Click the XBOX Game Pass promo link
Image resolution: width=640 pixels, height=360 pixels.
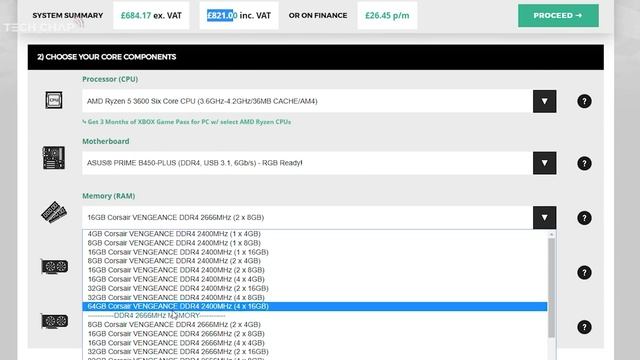(x=187, y=122)
